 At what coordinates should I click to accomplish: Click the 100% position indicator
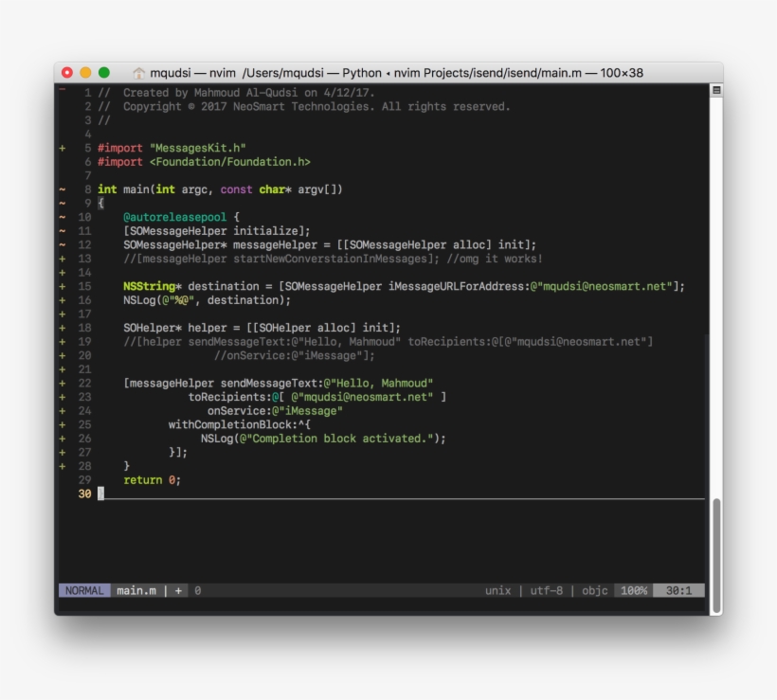(634, 590)
